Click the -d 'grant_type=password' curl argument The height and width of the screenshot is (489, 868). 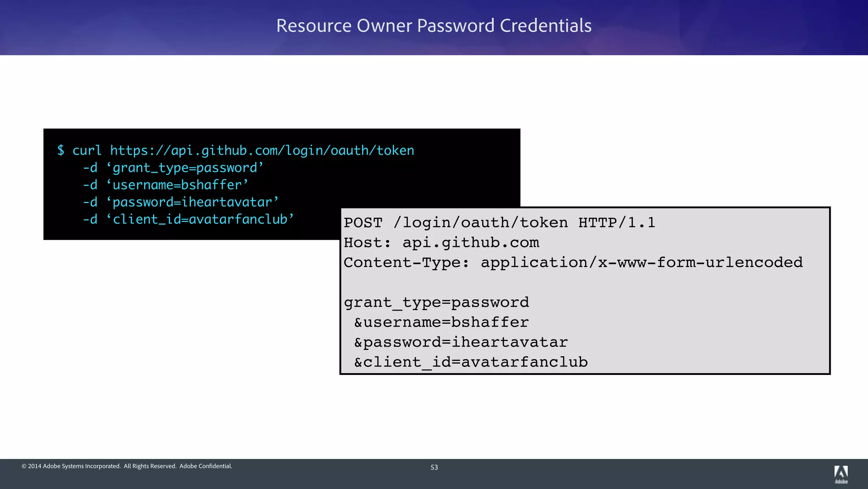point(173,168)
